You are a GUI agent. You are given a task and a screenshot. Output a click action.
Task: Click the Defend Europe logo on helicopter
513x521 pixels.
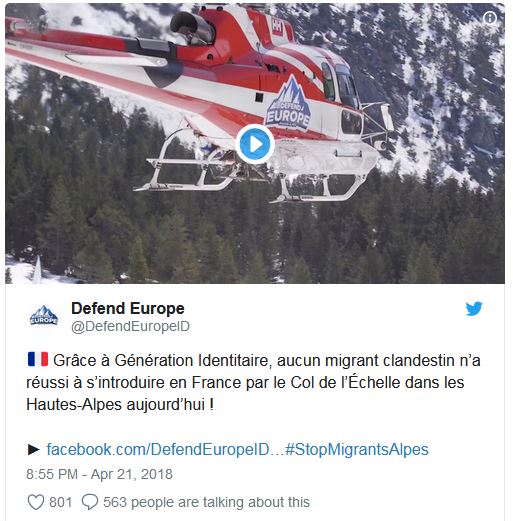tap(288, 102)
